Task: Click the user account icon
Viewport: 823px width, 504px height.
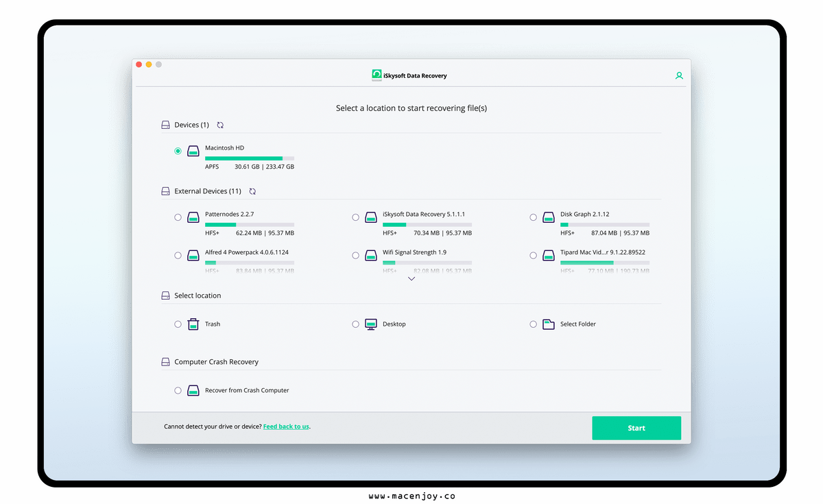Action: pos(679,76)
